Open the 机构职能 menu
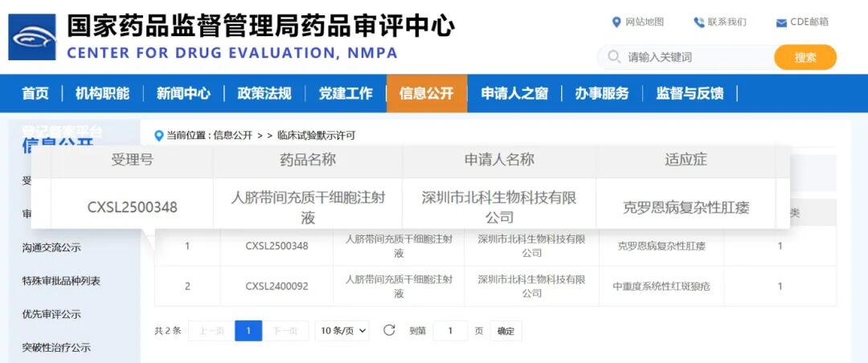This screenshot has width=868, height=363. point(102,93)
